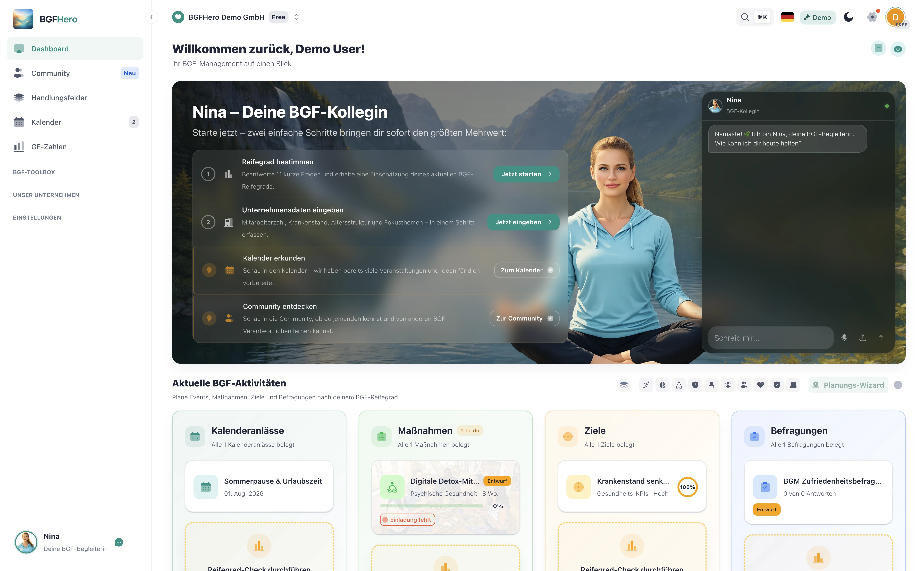Image resolution: width=924 pixels, height=571 pixels.
Task: Select the ergonomics chair icon in activity filters
Action: [712, 385]
